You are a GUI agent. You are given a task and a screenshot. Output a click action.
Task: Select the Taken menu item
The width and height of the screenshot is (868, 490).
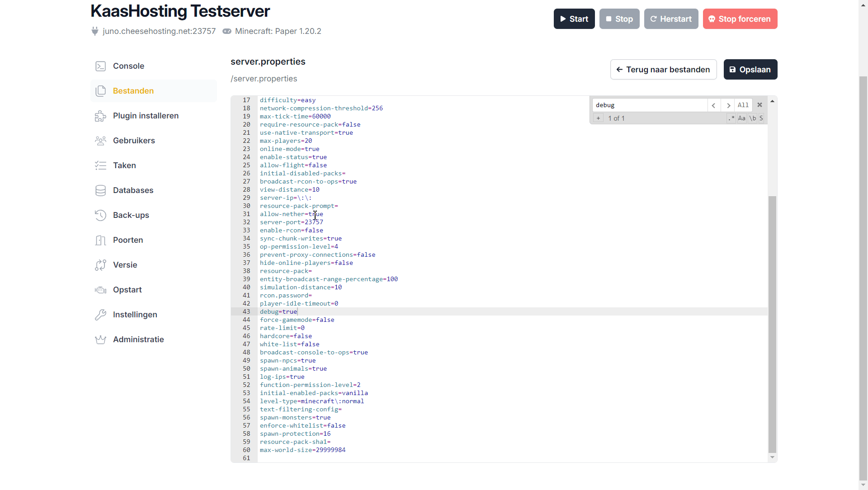point(124,165)
